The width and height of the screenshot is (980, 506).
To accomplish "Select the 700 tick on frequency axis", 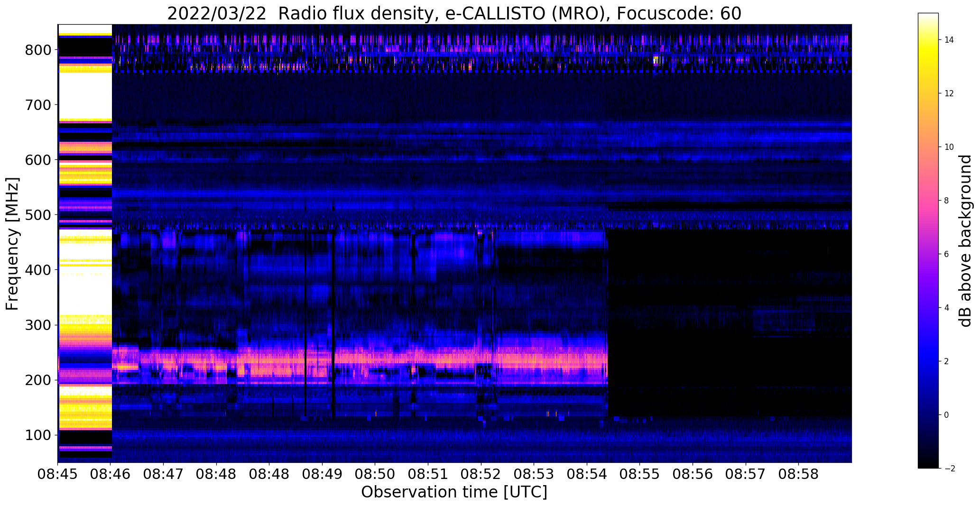I will pyautogui.click(x=37, y=105).
